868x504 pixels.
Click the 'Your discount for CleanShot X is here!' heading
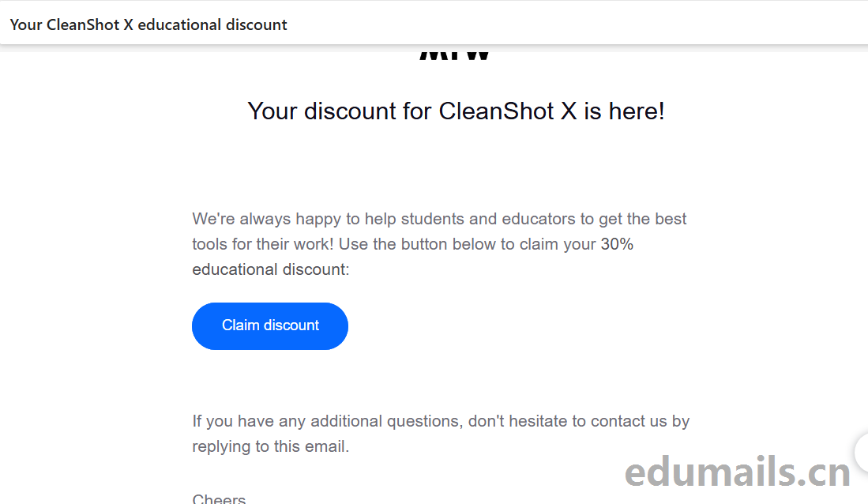456,111
